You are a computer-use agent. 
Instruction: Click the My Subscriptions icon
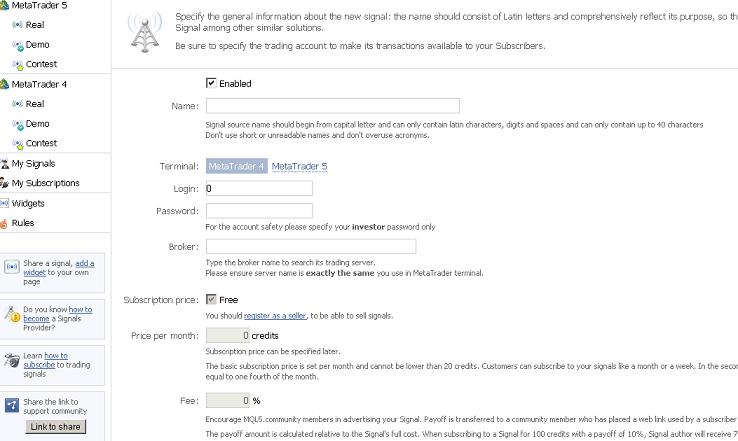point(4,183)
